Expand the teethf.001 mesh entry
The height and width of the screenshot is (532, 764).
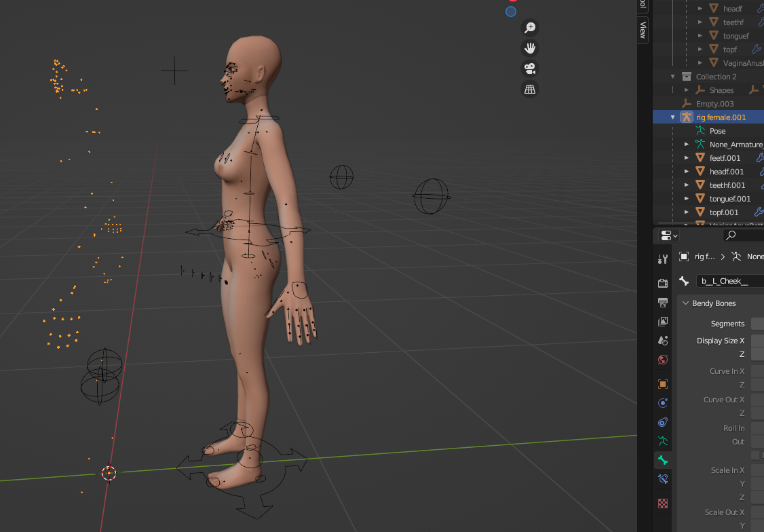[687, 185]
